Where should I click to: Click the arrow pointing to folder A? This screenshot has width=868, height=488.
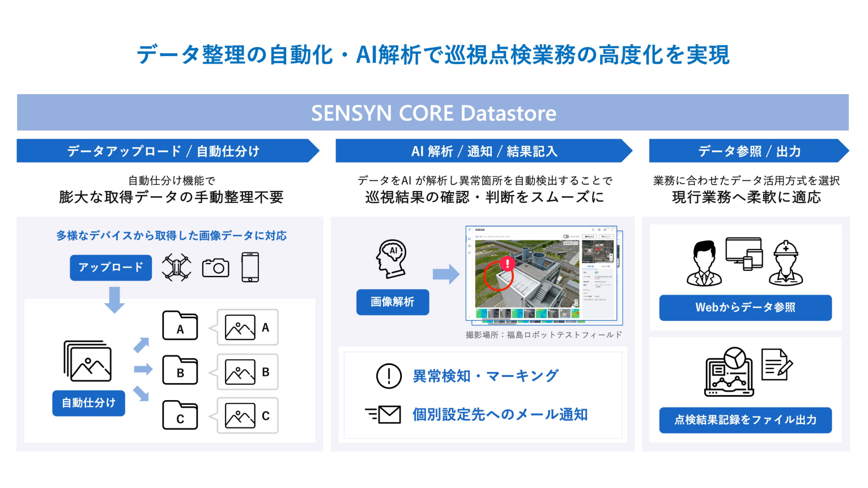[141, 345]
